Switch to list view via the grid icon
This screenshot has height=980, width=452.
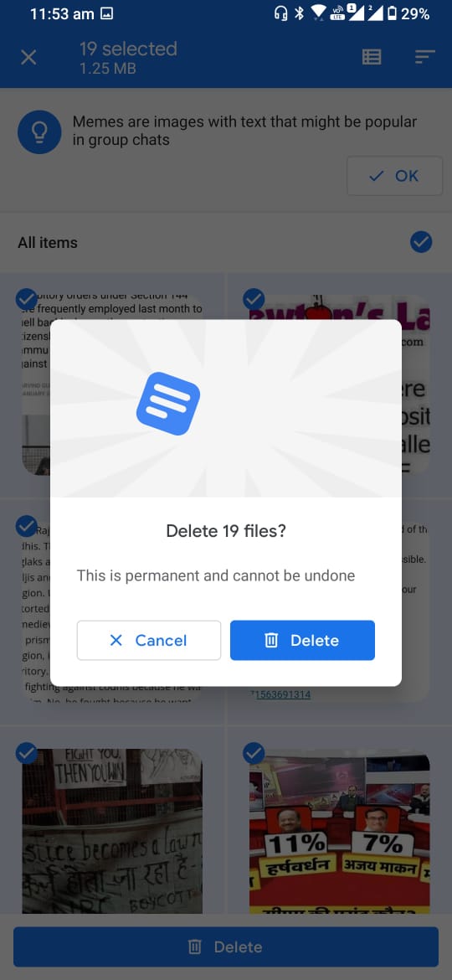click(x=372, y=58)
